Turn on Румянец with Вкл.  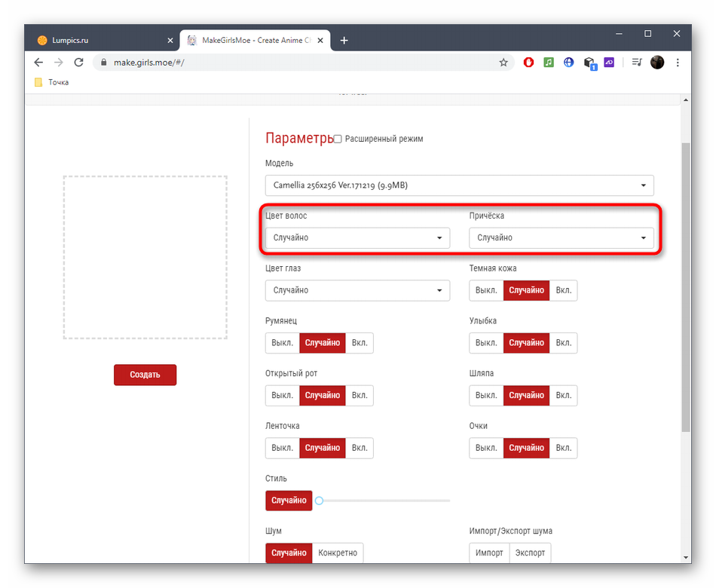(360, 343)
